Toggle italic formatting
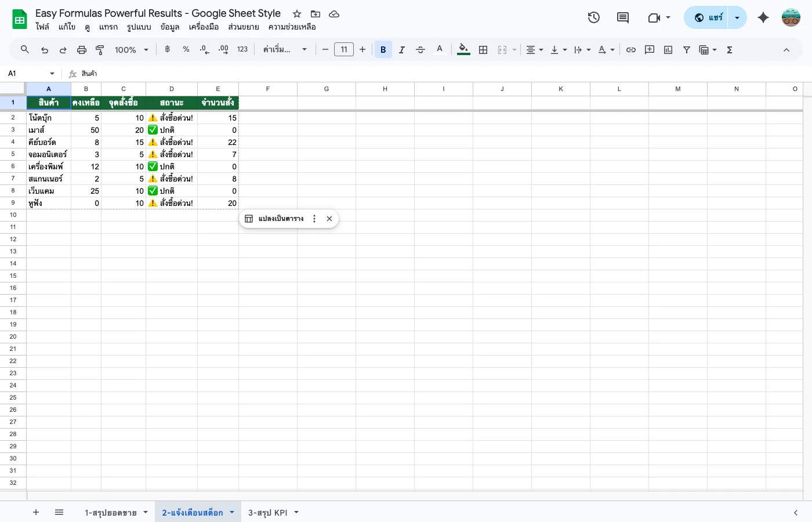Image resolution: width=812 pixels, height=522 pixels. (401, 49)
